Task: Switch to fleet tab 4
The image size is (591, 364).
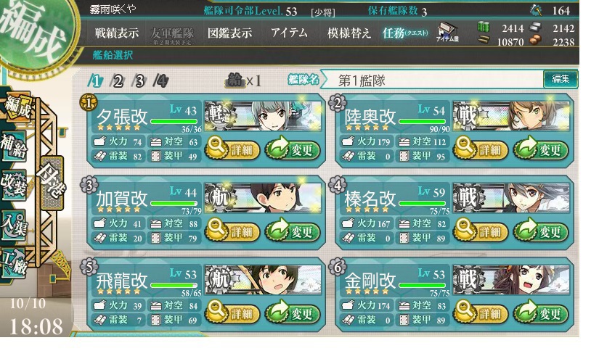Action: tap(161, 80)
